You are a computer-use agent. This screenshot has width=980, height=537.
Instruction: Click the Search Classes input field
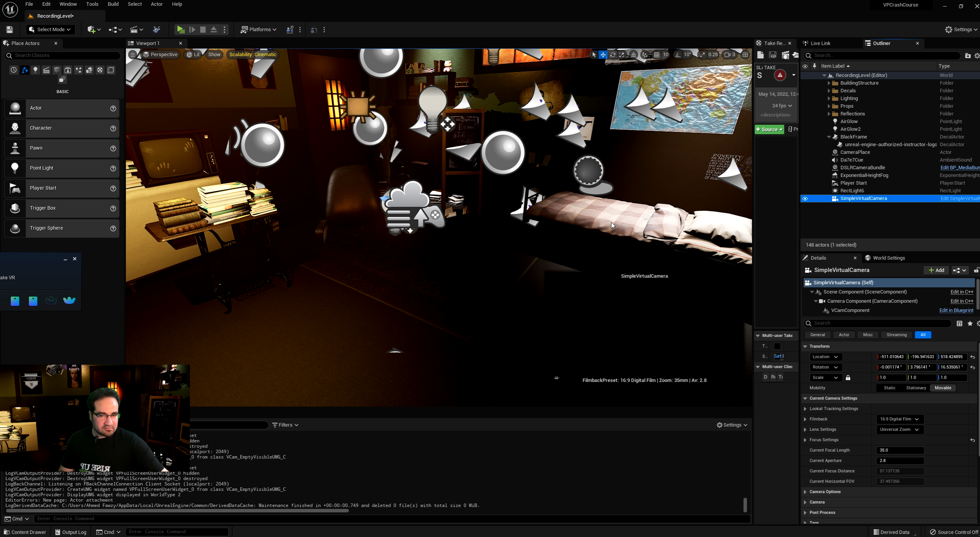62,55
